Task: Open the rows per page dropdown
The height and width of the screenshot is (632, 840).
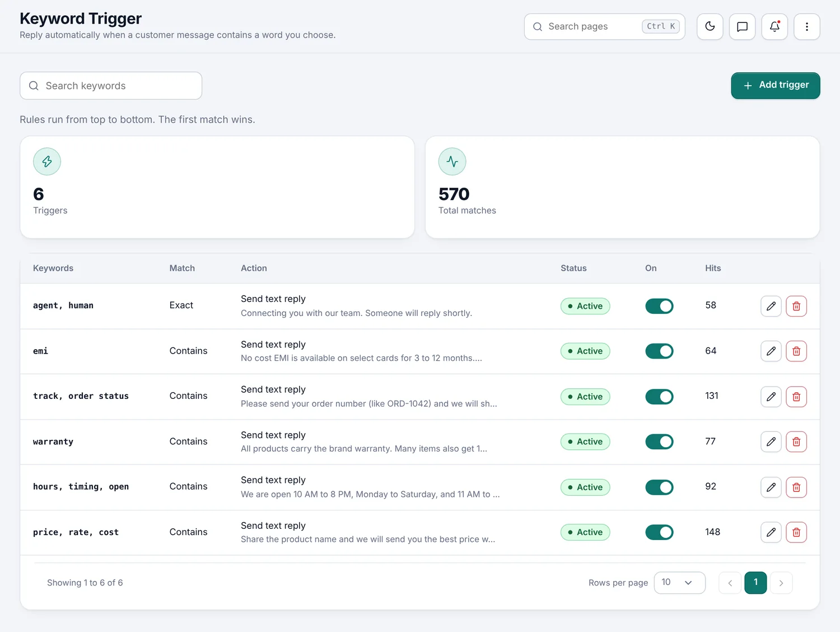Action: click(x=679, y=583)
